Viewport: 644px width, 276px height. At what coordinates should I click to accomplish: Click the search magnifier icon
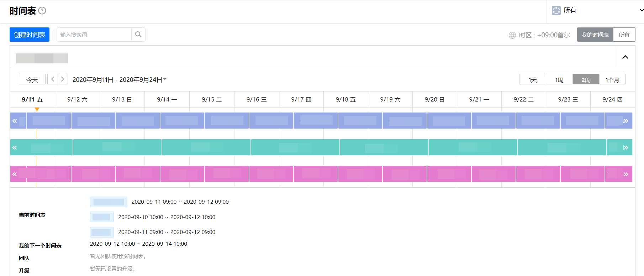coord(138,35)
